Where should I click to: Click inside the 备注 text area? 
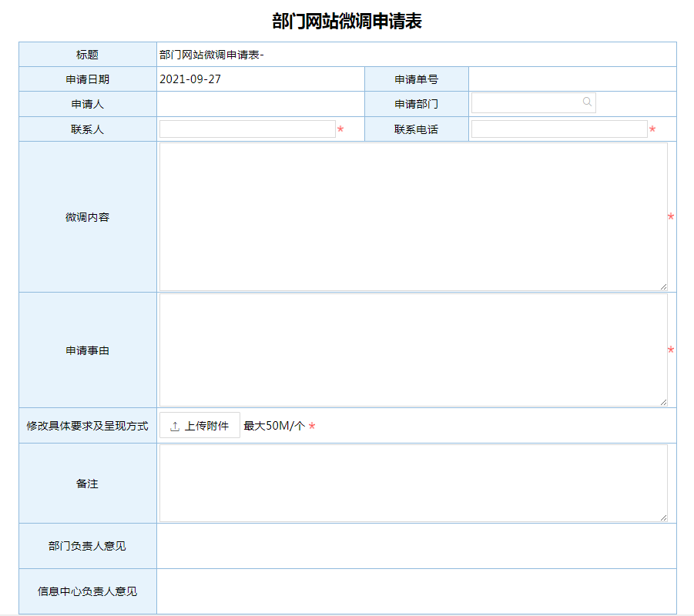(412, 483)
